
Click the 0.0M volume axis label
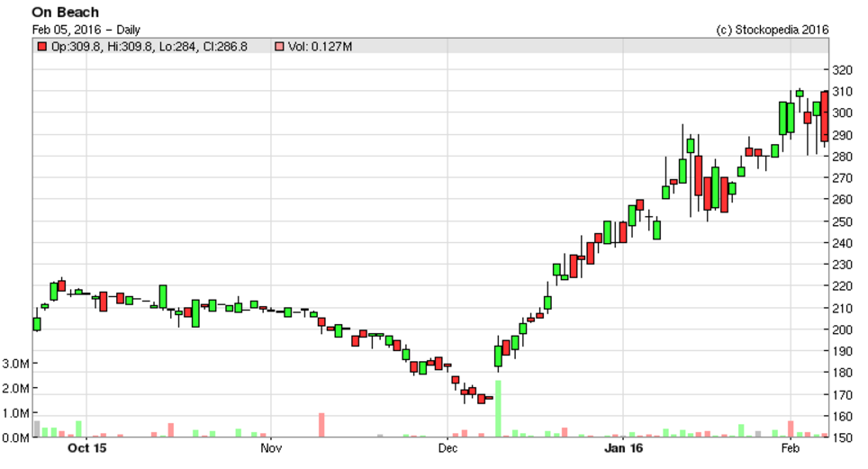point(15,438)
